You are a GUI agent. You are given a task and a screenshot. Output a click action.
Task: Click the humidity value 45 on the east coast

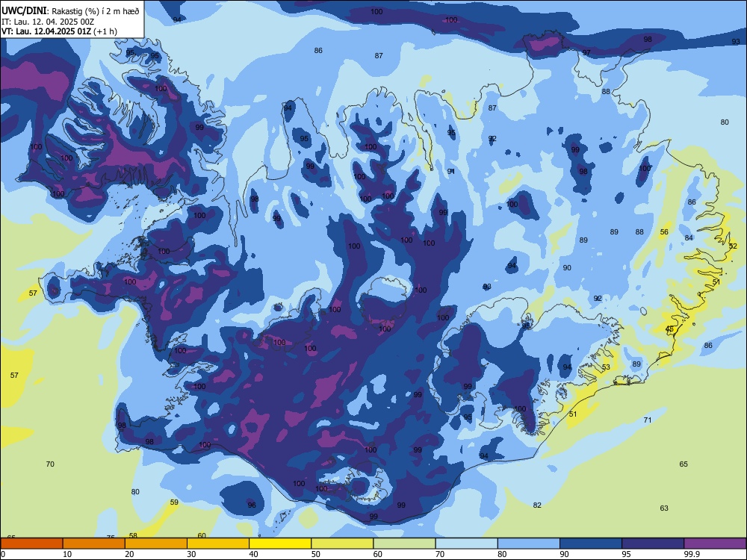coord(669,329)
